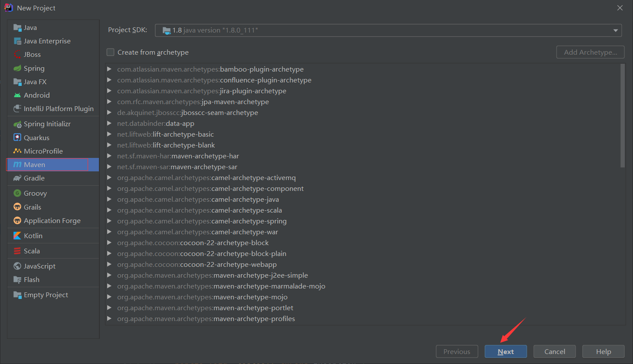Screen dimensions: 633x364
Task: Click the IntelliJ IDEA title bar logo
Action: click(8, 8)
